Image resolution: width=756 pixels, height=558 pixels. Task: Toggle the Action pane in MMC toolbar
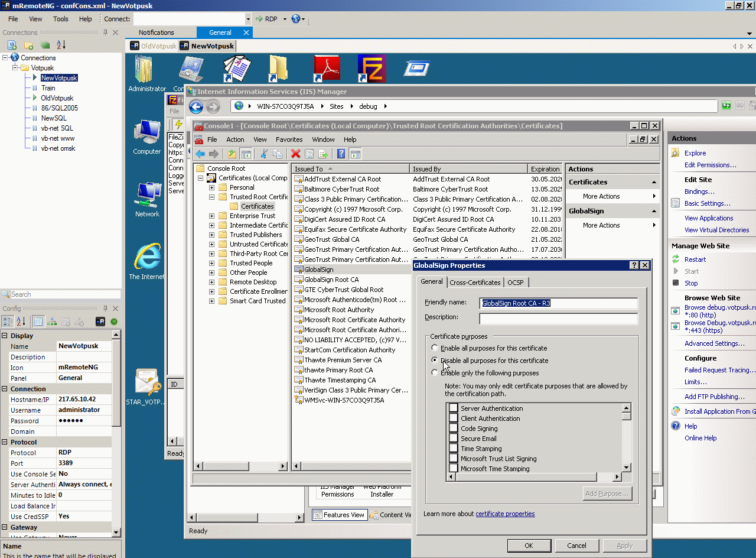coord(355,154)
